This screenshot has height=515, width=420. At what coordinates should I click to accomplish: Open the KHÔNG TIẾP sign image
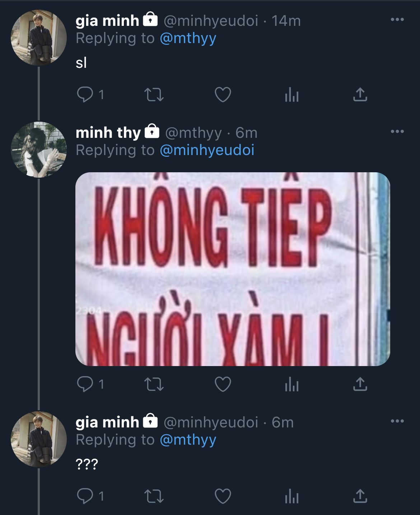233,269
